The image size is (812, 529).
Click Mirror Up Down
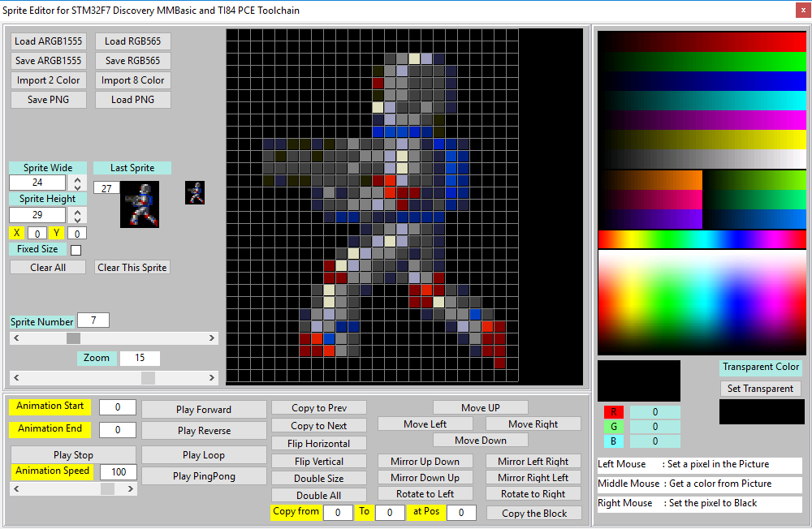tap(425, 461)
